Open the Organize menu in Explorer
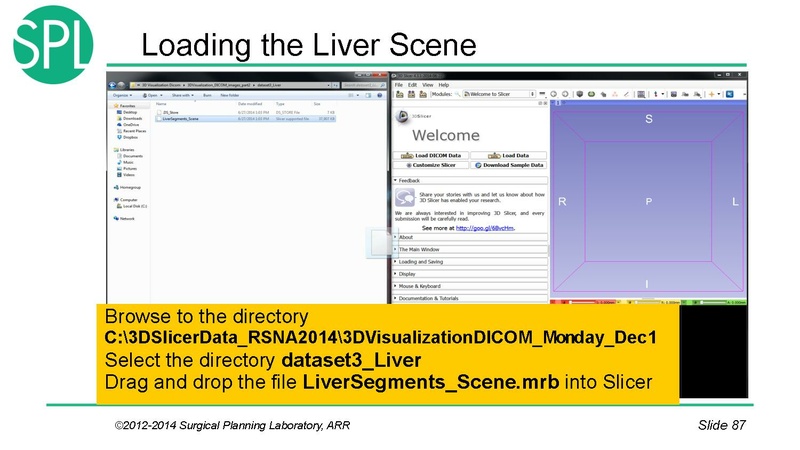The width and height of the screenshot is (800, 450). click(x=122, y=95)
